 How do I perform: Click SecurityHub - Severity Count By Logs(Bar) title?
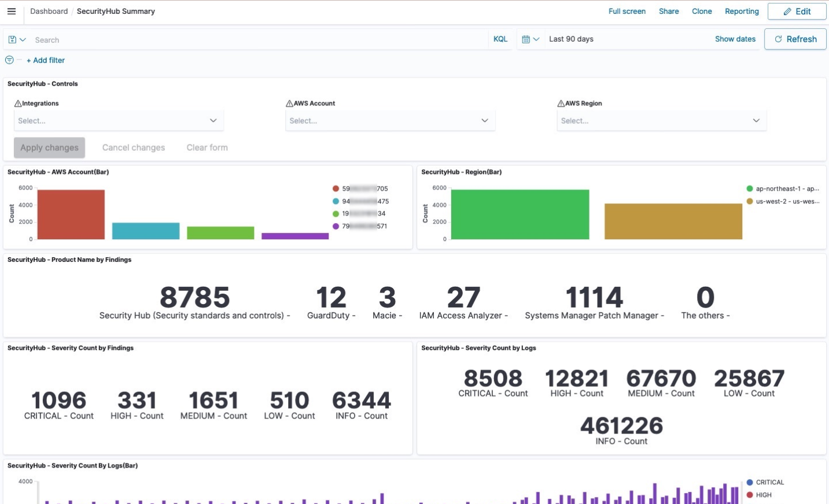click(x=72, y=466)
